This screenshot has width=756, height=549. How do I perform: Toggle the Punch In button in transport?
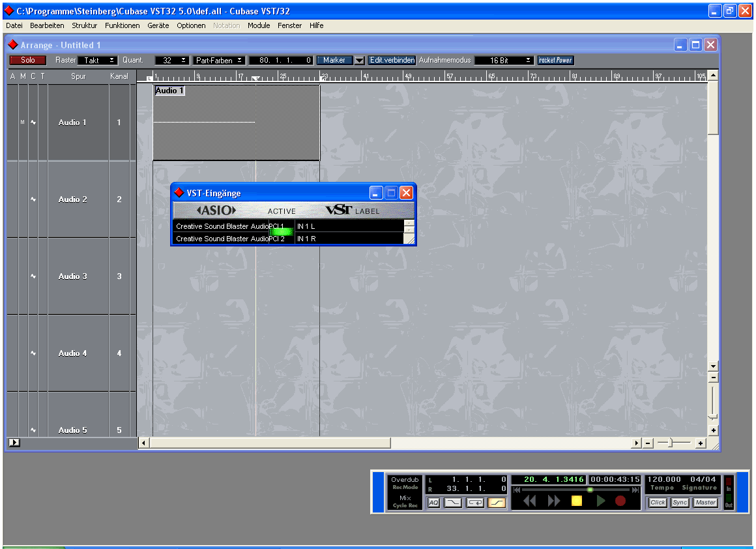tap(453, 503)
